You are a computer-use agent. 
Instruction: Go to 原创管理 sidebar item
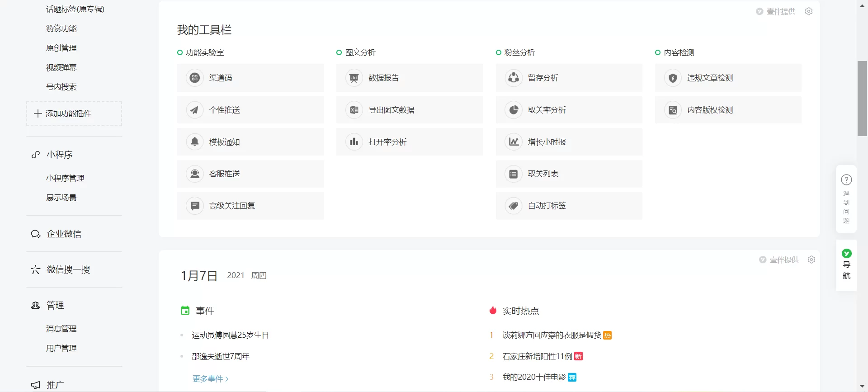61,48
